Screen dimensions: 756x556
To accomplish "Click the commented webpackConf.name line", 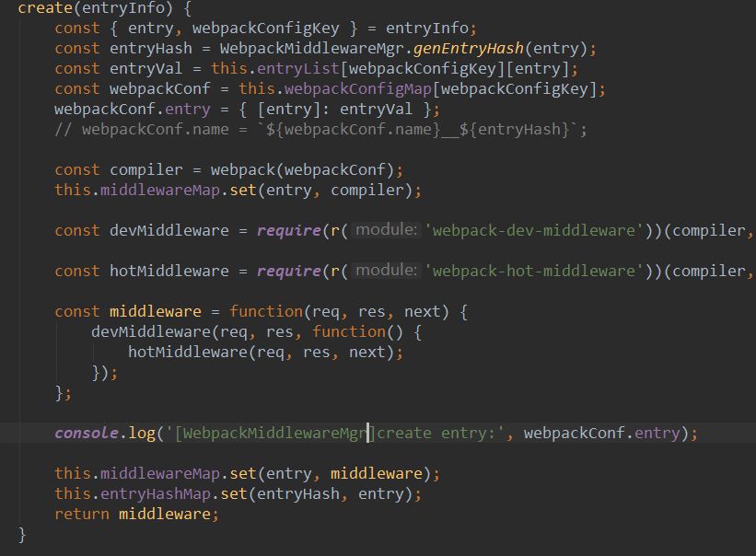I will [x=320, y=129].
